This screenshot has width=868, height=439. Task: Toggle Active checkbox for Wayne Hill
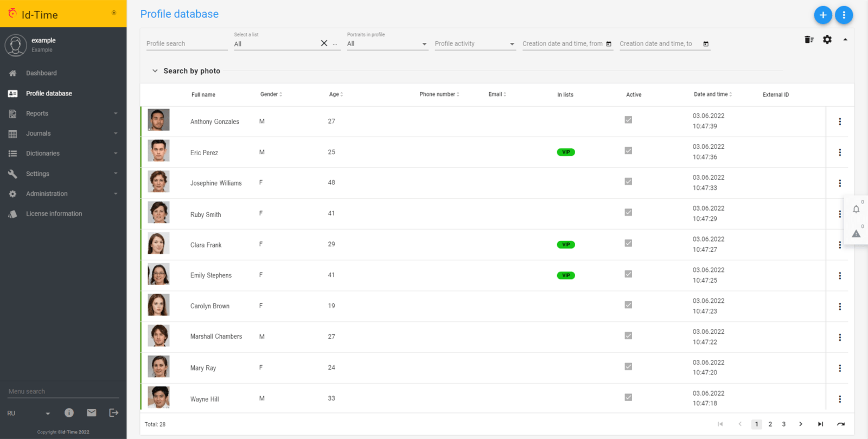[x=628, y=397]
